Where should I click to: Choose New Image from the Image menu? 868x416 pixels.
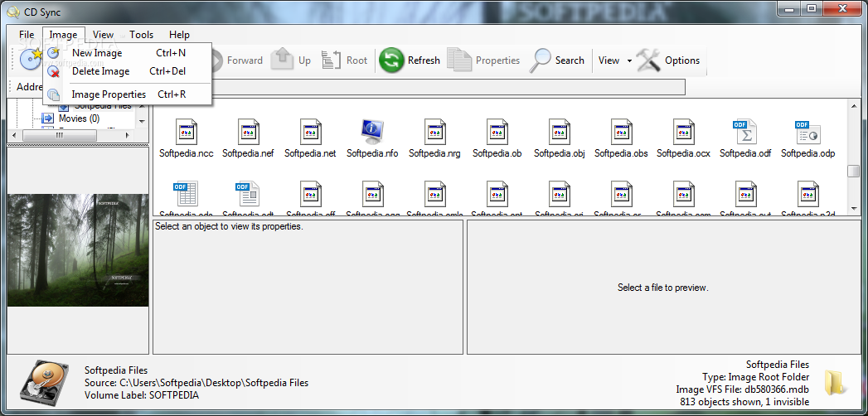(x=127, y=53)
